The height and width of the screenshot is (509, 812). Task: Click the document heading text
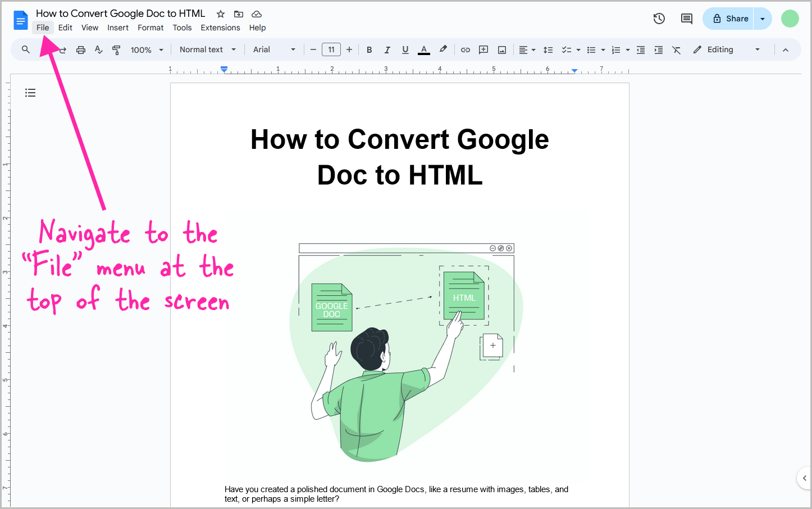399,157
